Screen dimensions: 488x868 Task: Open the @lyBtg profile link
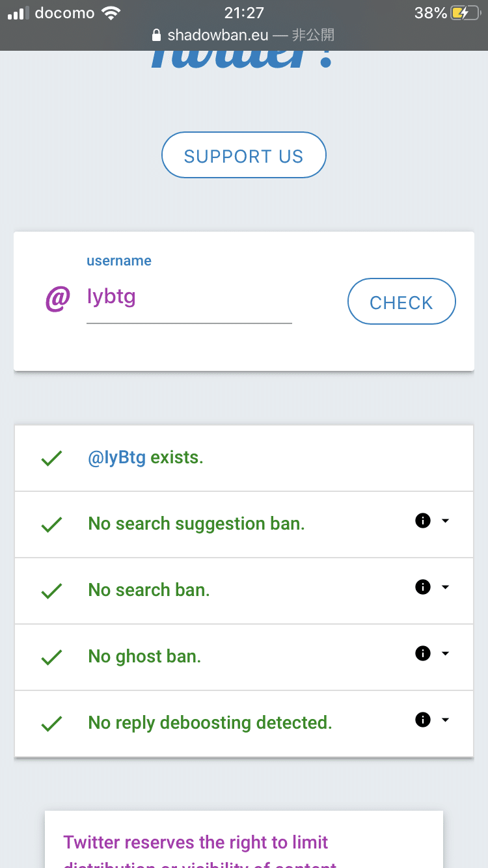click(117, 457)
